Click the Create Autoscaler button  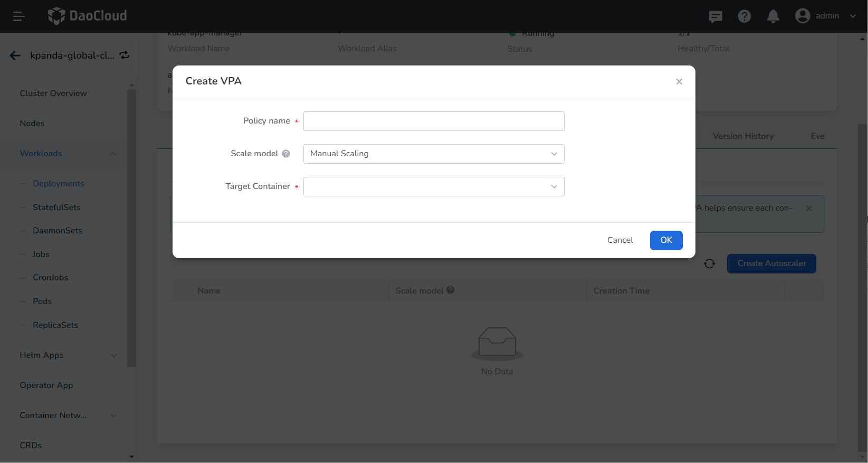click(771, 263)
